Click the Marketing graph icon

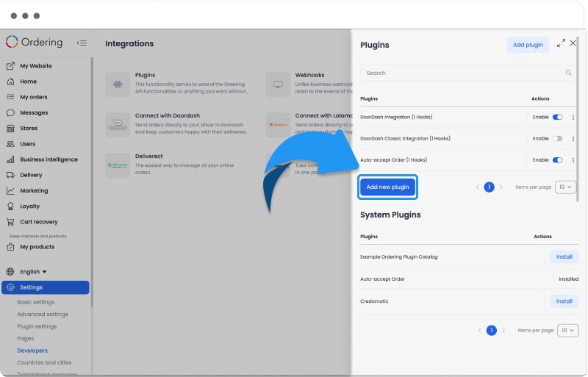[x=10, y=190]
